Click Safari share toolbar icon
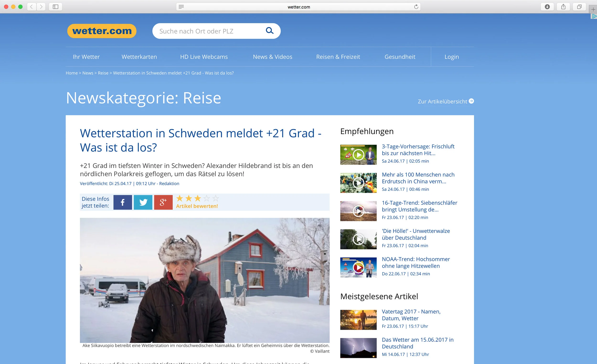597x364 pixels. (563, 7)
